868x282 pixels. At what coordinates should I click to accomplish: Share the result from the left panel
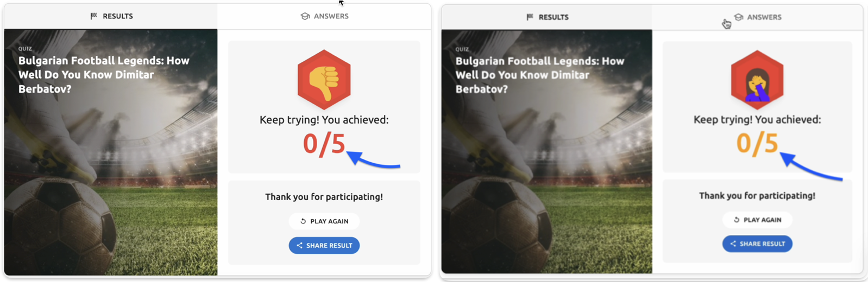[x=324, y=246]
